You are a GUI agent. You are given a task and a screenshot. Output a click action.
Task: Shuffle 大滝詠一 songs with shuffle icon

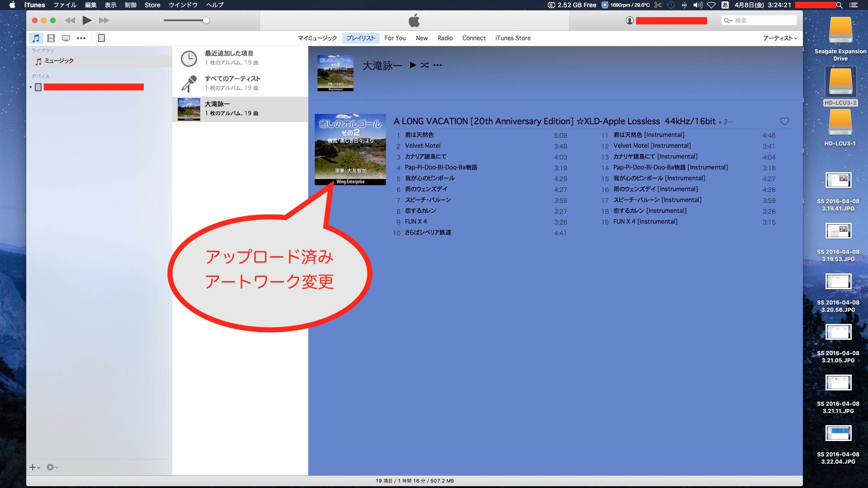point(425,65)
